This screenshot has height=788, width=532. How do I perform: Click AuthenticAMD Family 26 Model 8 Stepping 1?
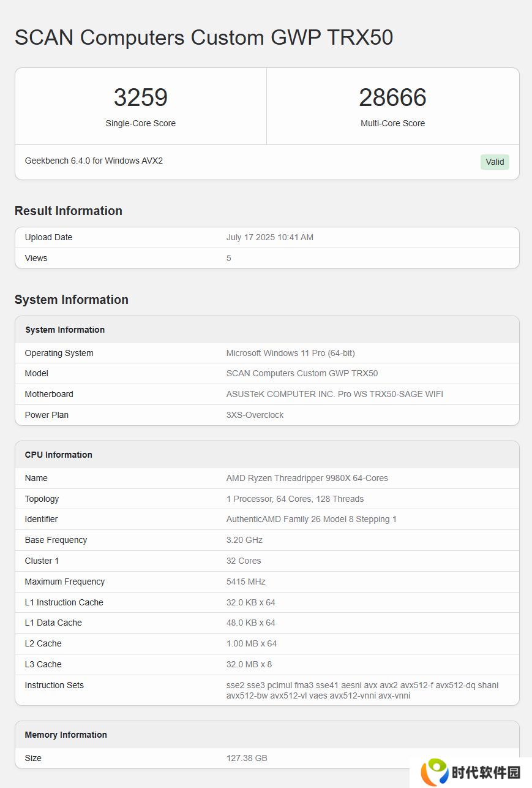[312, 519]
